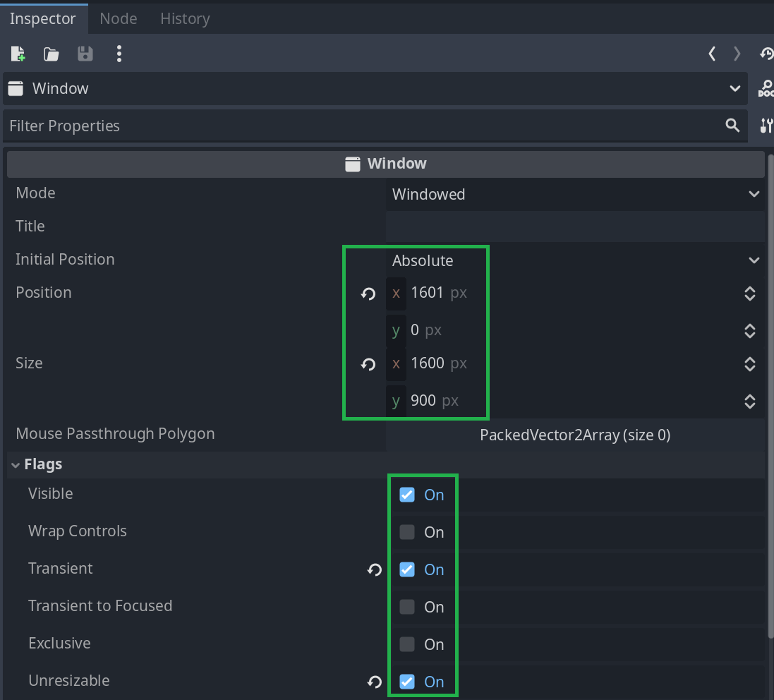The image size is (774, 700).
Task: Reset the Size property to default
Action: [x=368, y=364]
